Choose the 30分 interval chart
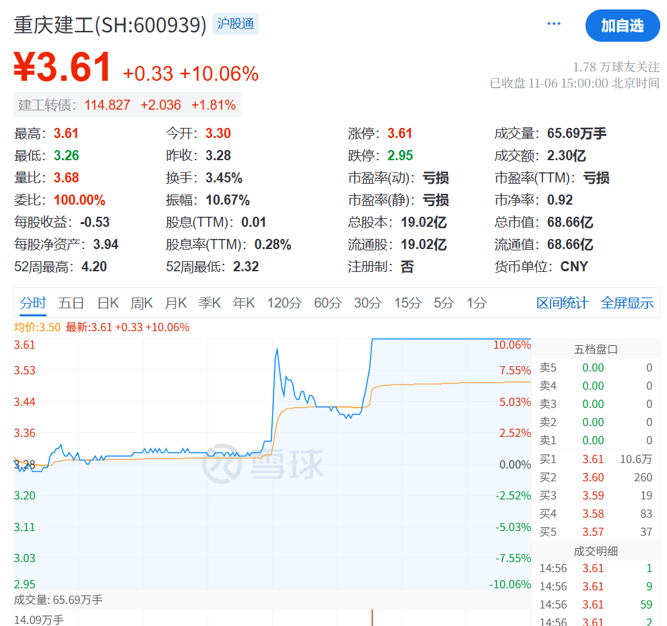Screen dimensions: 667x626 (368, 303)
